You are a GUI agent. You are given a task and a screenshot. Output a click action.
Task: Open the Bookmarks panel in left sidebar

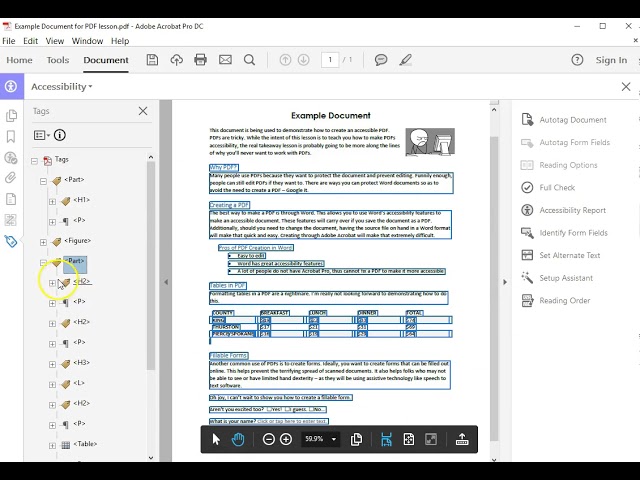pyautogui.click(x=11, y=136)
